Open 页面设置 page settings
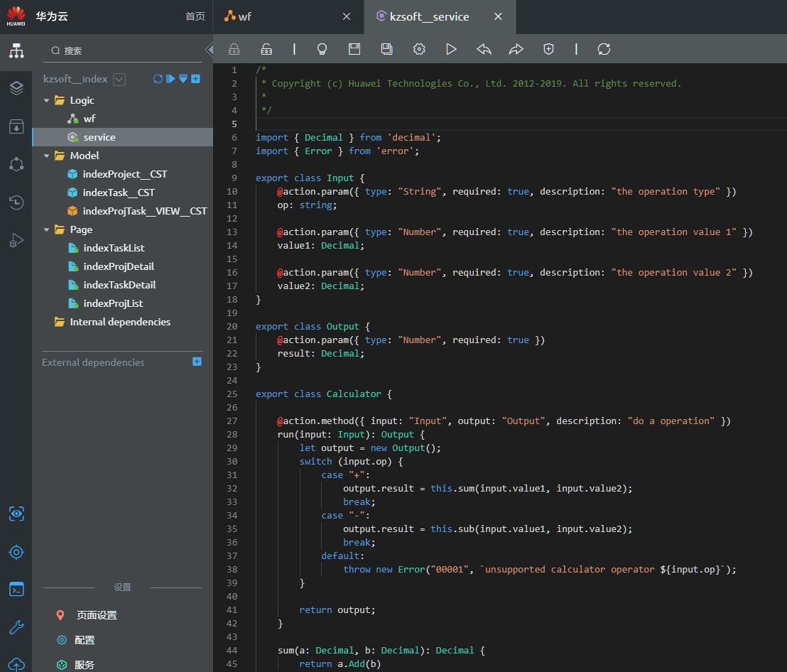The image size is (787, 672). tap(96, 615)
